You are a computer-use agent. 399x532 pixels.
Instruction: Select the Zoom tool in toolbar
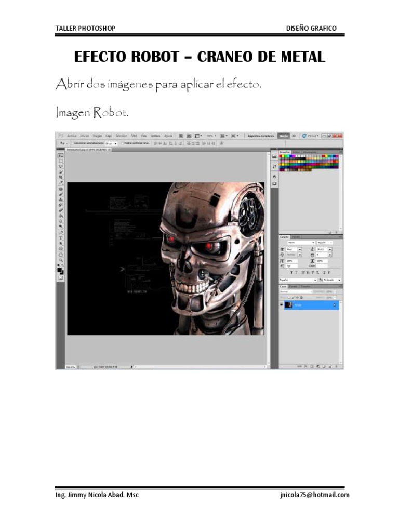point(61,260)
